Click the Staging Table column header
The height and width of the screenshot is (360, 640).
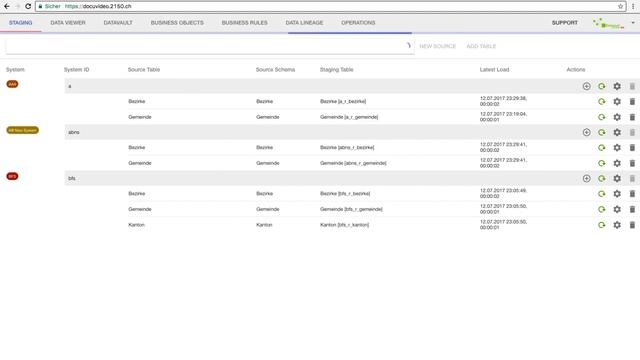click(336, 70)
